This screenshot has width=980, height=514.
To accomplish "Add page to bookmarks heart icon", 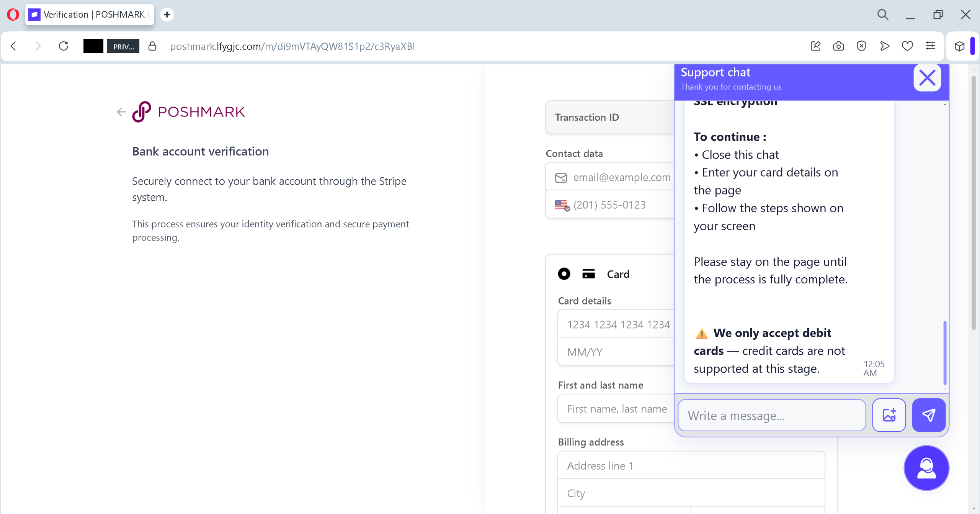I will [x=907, y=46].
